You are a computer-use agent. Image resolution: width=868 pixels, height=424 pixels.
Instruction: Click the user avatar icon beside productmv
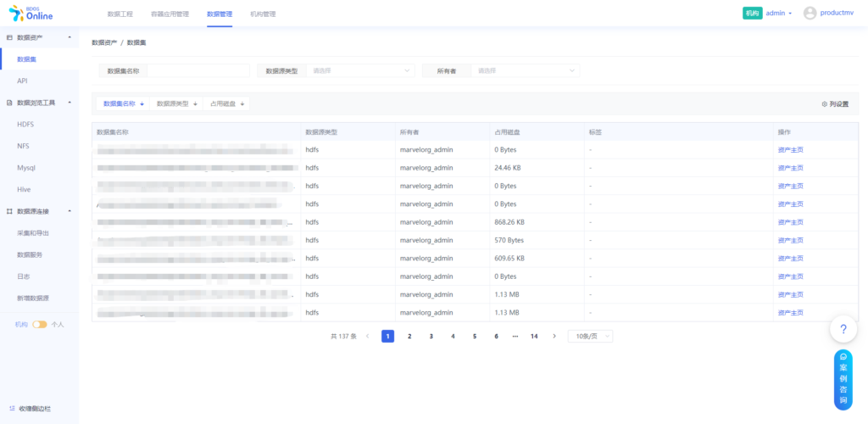[x=810, y=14]
